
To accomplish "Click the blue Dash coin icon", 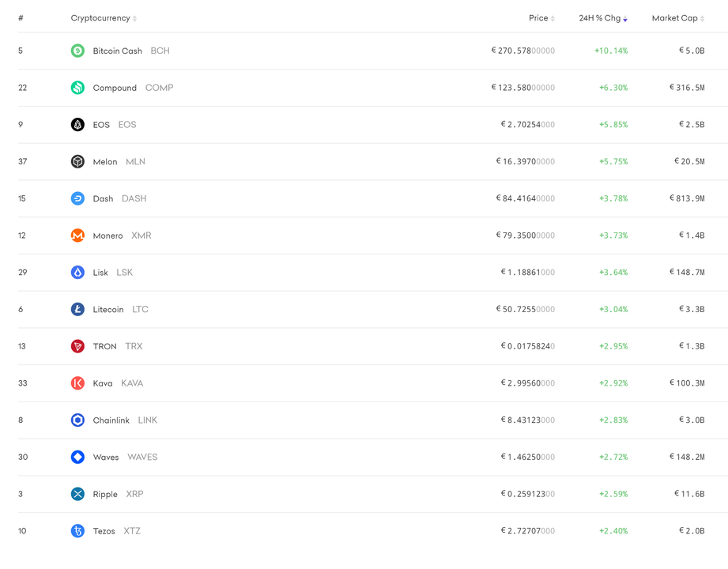I will pyautogui.click(x=77, y=198).
